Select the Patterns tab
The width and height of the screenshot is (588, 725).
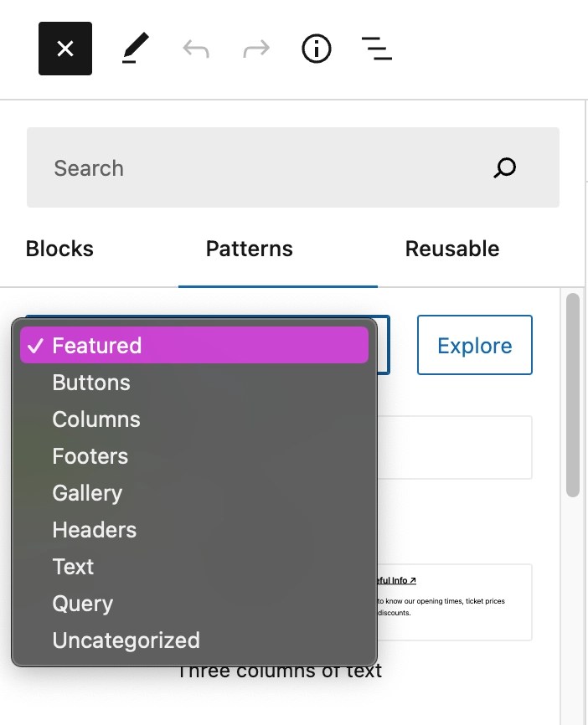point(250,249)
